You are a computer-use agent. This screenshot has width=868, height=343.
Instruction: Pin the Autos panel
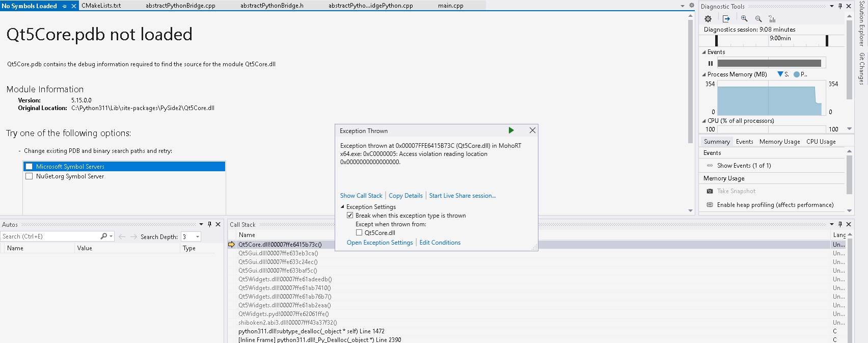[209, 224]
